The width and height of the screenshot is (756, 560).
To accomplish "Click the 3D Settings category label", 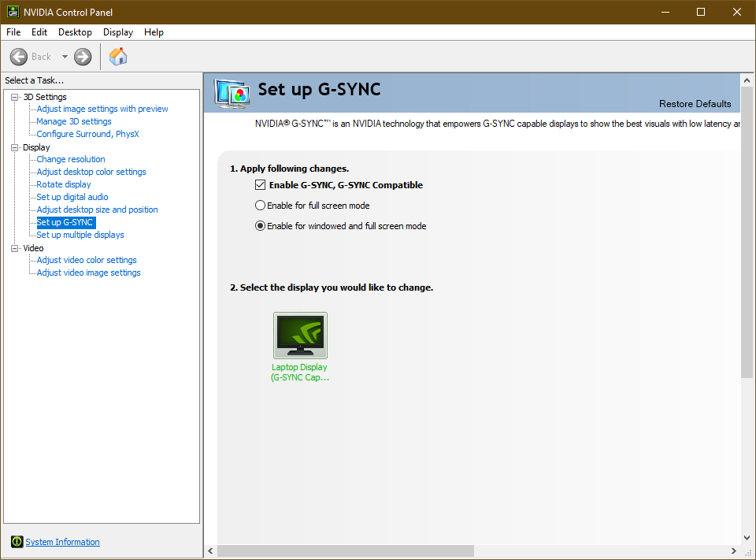I will tap(45, 97).
